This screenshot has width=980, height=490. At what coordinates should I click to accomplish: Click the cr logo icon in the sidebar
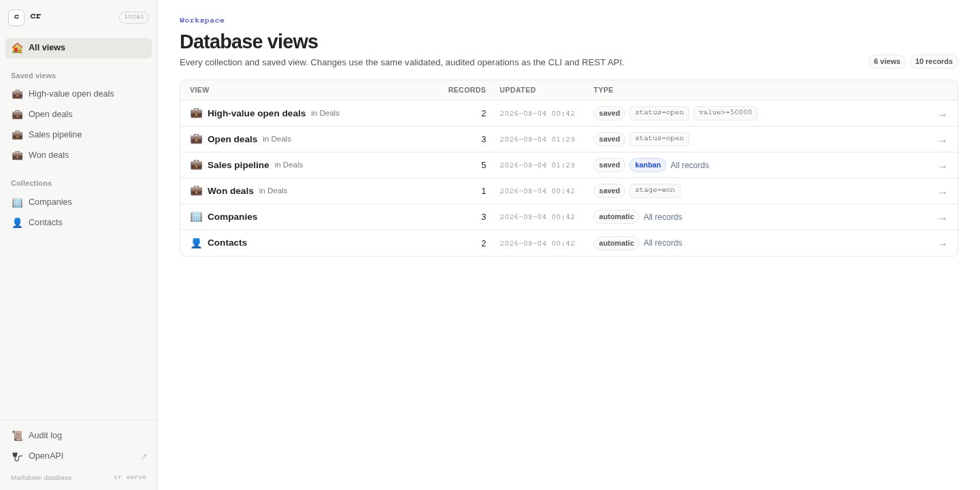pos(16,18)
